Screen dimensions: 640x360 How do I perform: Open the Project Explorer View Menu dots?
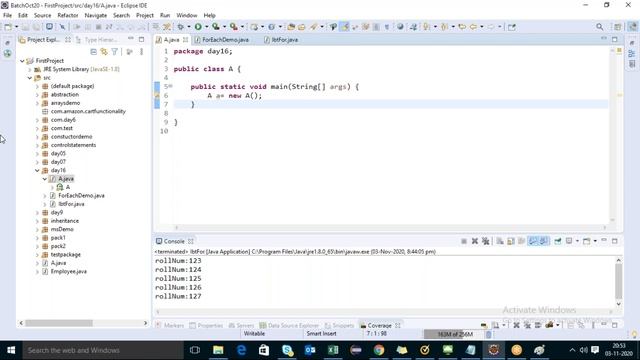tap(142, 52)
